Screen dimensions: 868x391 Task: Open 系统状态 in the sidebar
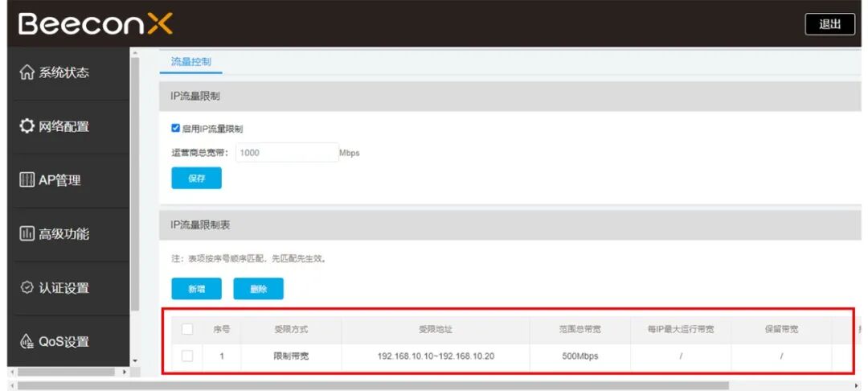tap(66, 73)
